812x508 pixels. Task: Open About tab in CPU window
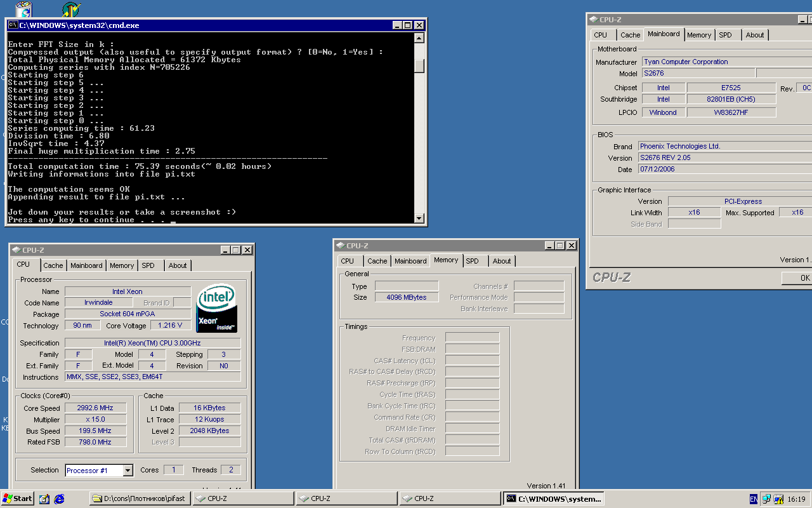pyautogui.click(x=178, y=265)
